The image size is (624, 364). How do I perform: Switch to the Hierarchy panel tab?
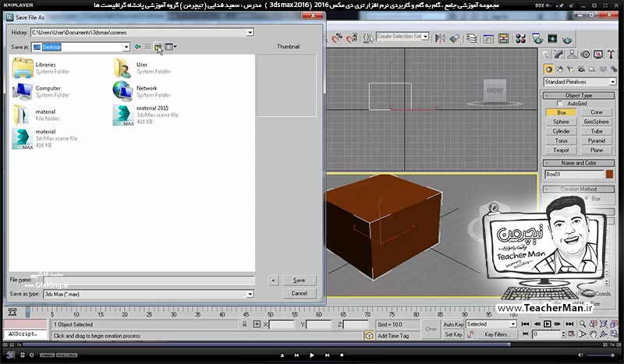[573, 54]
